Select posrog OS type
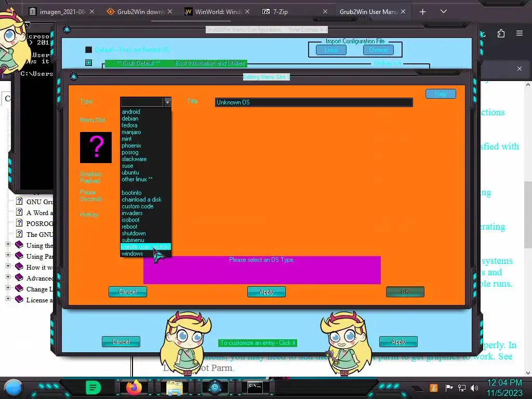Viewport: 532px width, 399px height. pyautogui.click(x=130, y=152)
